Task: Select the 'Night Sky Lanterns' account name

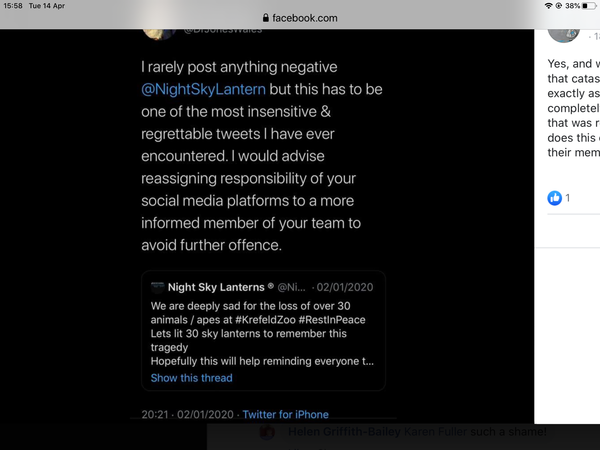Action: [216, 287]
